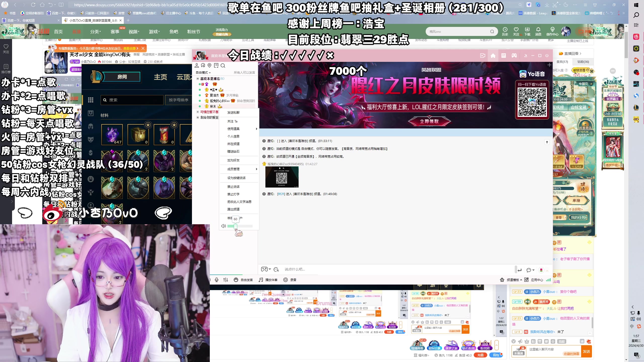Click the music note 播放伴奏 button
Image resolution: width=644 pixels, height=362 pixels.
click(x=268, y=280)
